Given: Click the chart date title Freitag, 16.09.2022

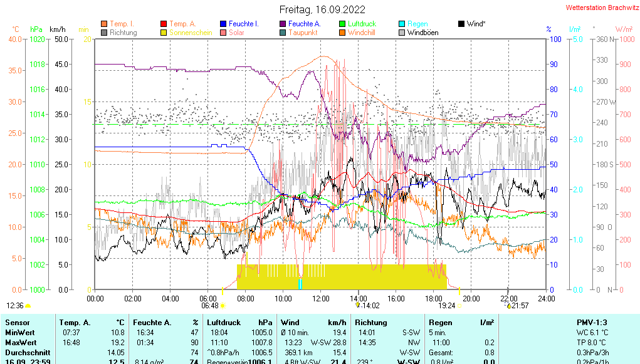Looking at the screenshot, I should [321, 9].
